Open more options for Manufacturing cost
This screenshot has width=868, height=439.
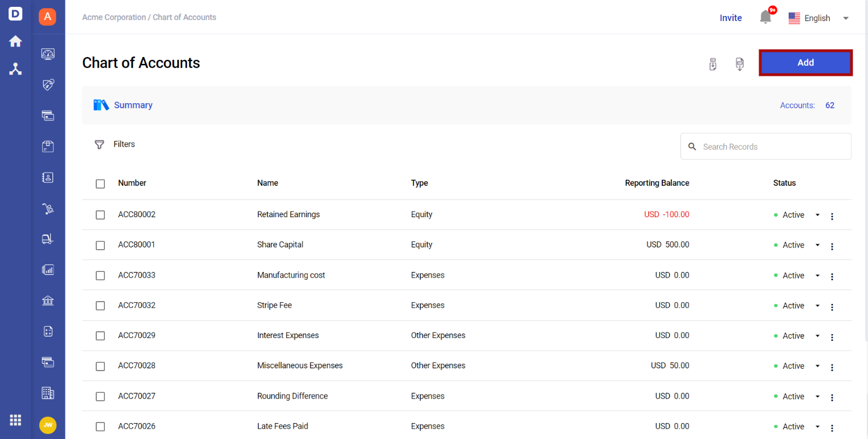tap(832, 277)
